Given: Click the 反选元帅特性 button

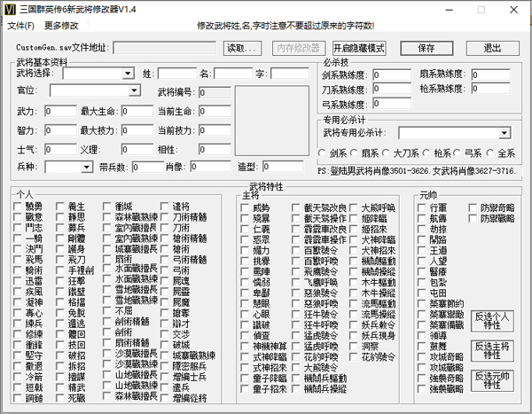Looking at the screenshot, I should (x=492, y=380).
